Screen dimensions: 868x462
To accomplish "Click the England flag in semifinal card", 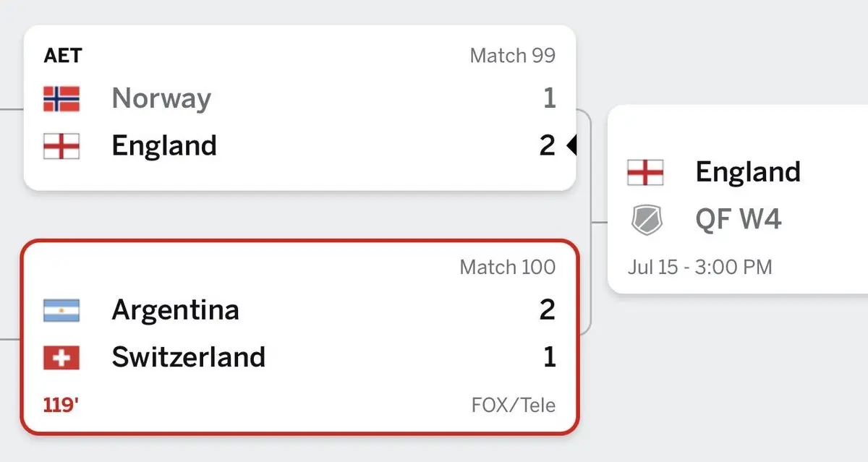I will click(x=645, y=172).
